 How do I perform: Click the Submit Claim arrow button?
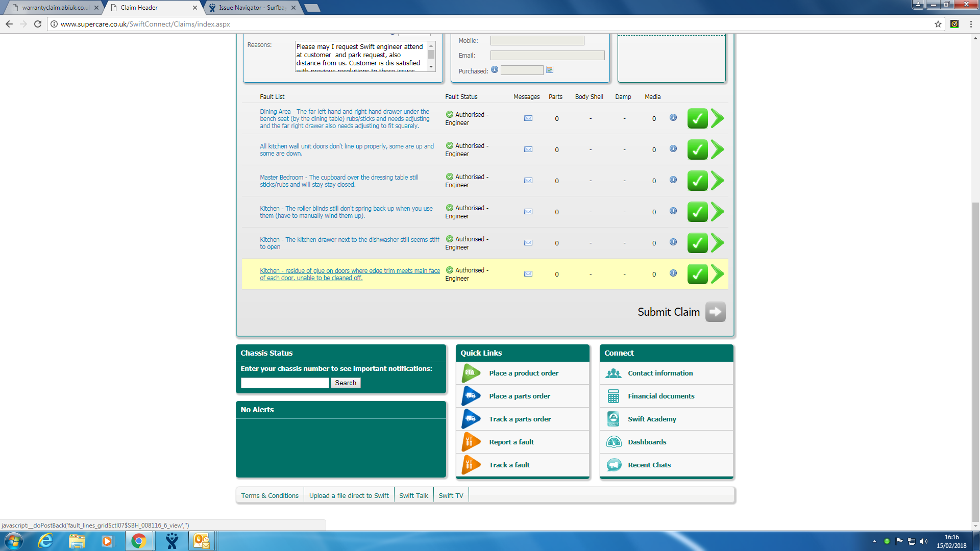click(715, 312)
